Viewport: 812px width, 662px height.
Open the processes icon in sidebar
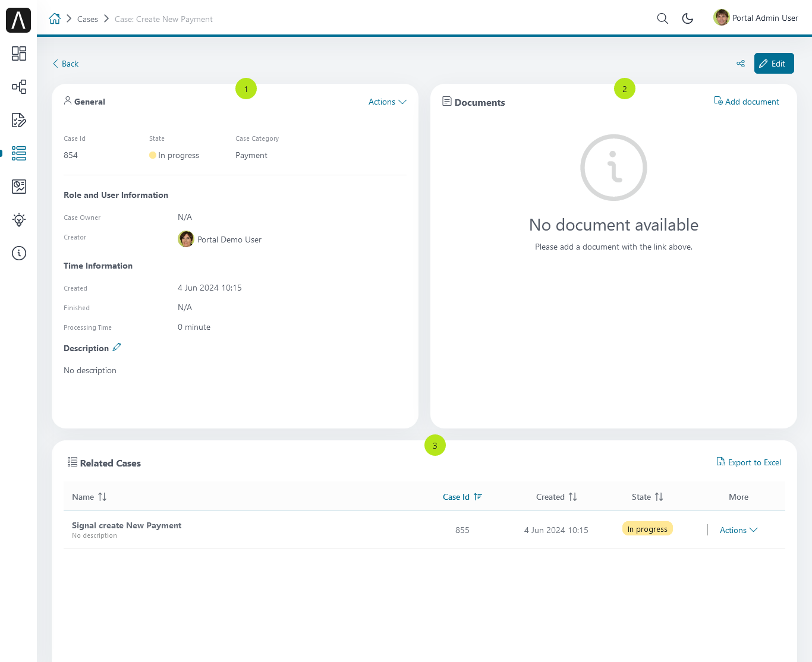19,87
